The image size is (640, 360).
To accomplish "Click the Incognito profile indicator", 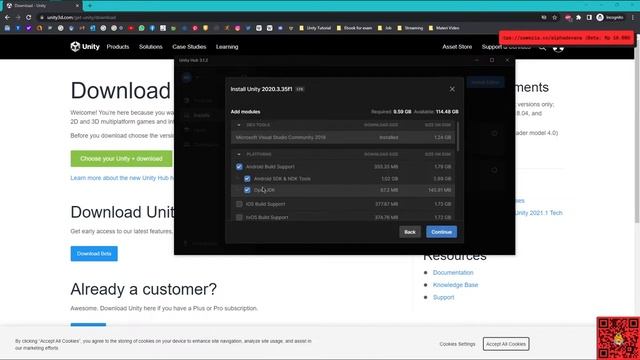I will tap(610, 18).
